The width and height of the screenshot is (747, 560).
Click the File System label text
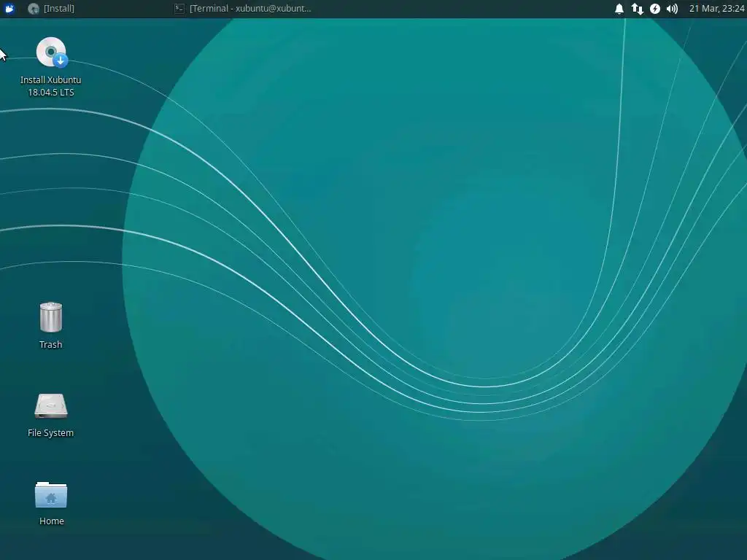[51, 433]
